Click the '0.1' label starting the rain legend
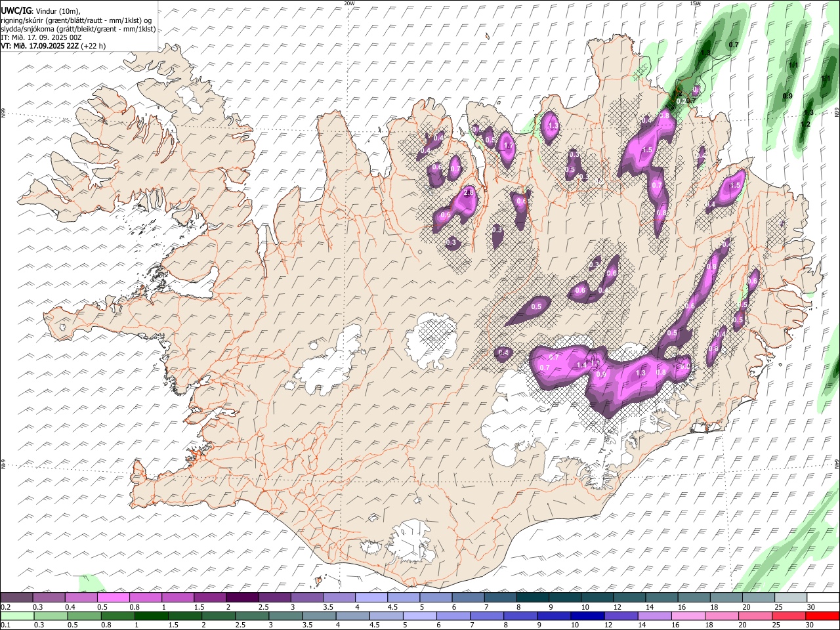Viewport: 840px width, 630px height. pyautogui.click(x=5, y=625)
